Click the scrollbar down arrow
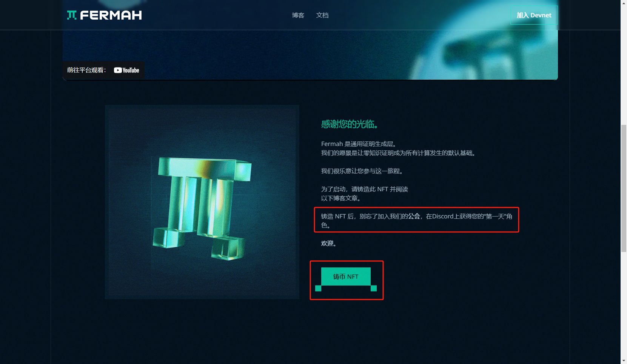Image resolution: width=627 pixels, height=364 pixels. coord(624,361)
